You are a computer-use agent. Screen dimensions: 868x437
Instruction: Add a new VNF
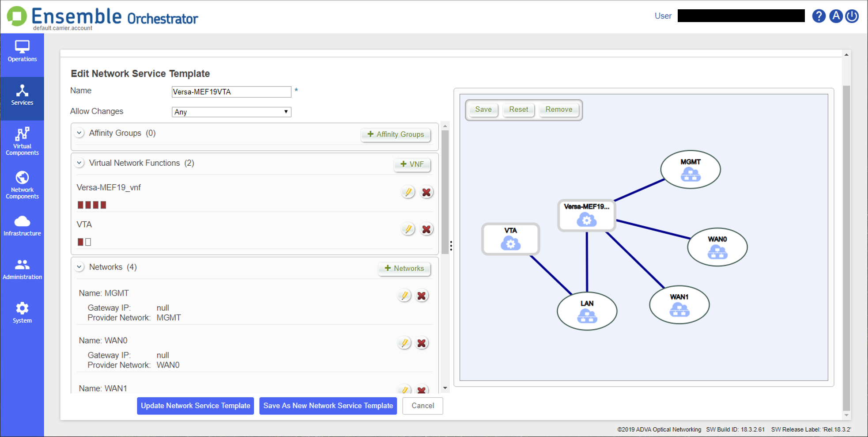pos(412,164)
